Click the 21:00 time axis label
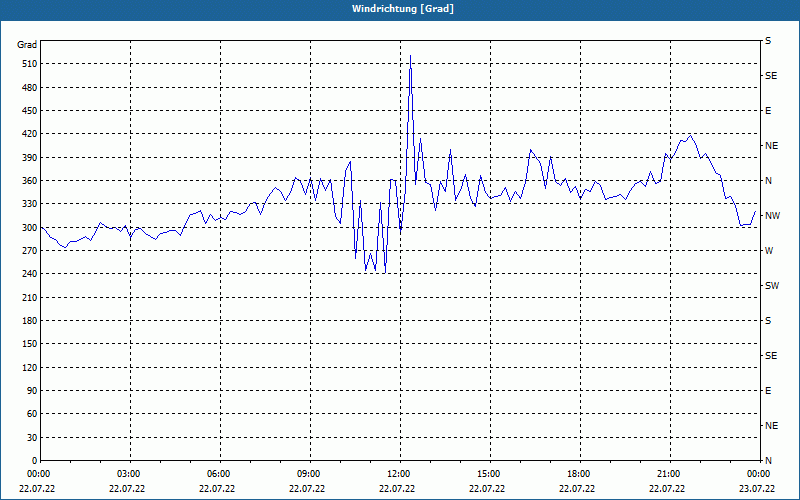Image resolution: width=800 pixels, height=500 pixels. tap(668, 474)
